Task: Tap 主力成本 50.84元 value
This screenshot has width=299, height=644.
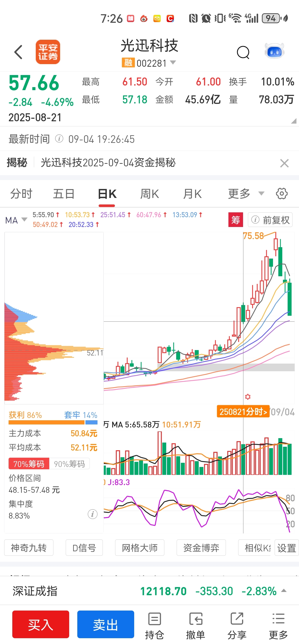Action: (x=84, y=433)
